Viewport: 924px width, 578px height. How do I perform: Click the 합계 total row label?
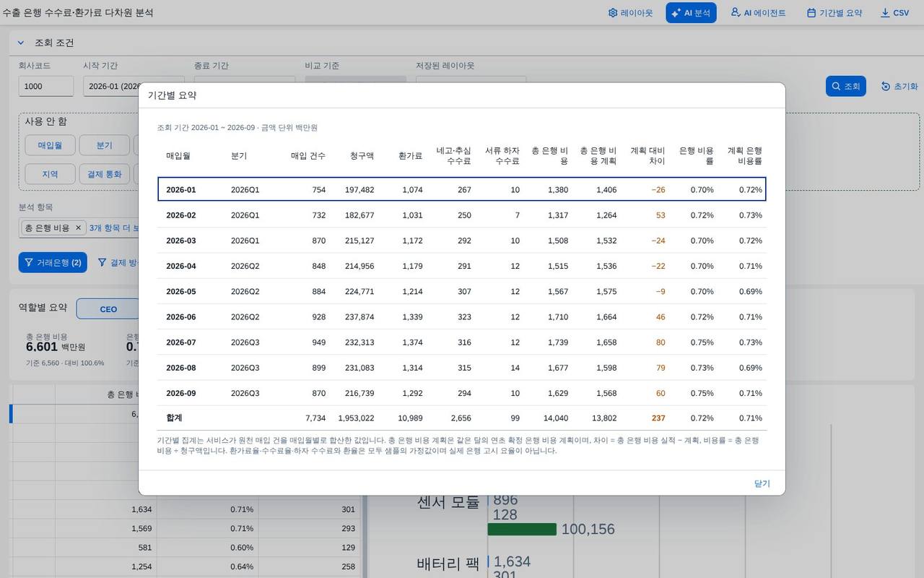(x=174, y=418)
